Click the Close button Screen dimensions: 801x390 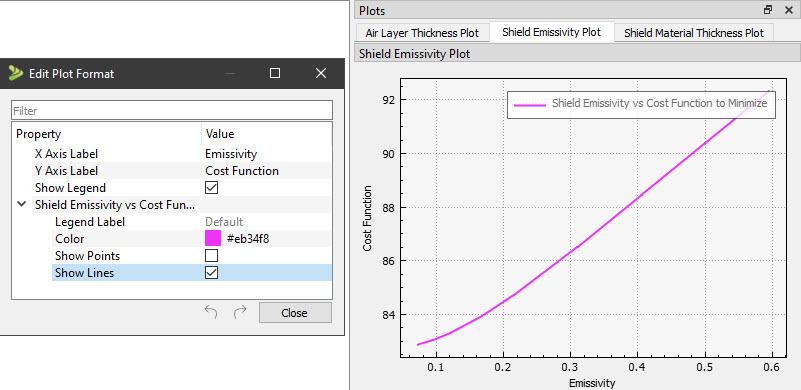coord(295,313)
